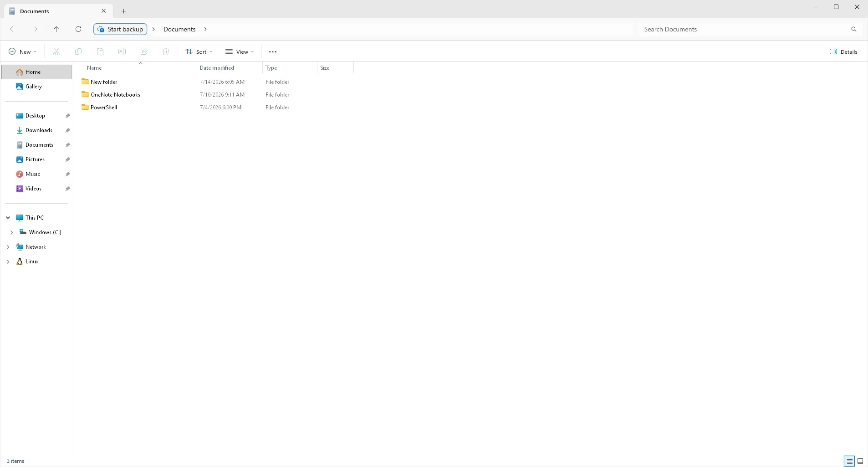Click Start backup button
The width and height of the screenshot is (868, 467).
pos(120,29)
